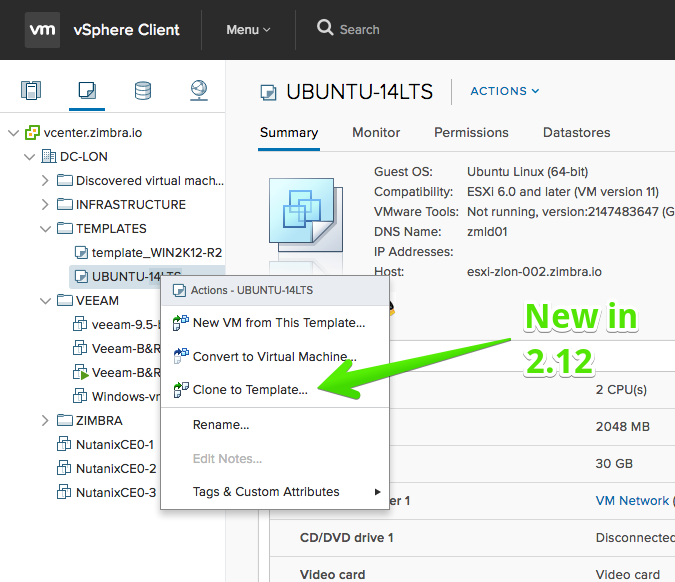Click the folder icon beside TEMPLATES

65,228
